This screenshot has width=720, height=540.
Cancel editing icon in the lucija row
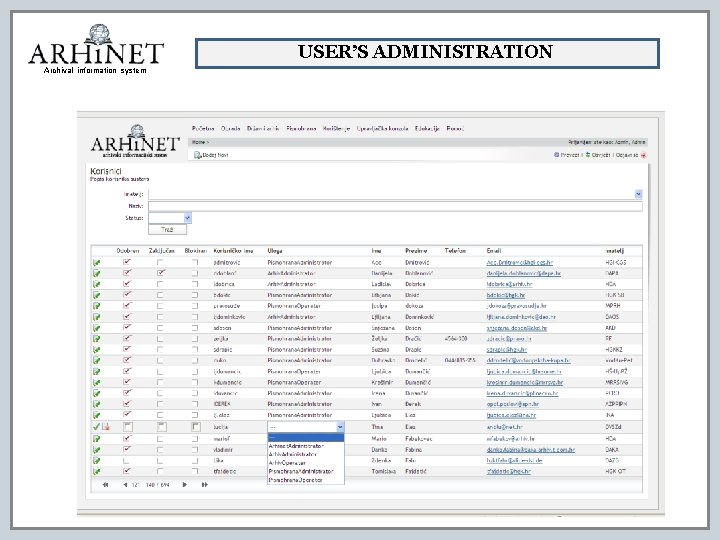106,427
